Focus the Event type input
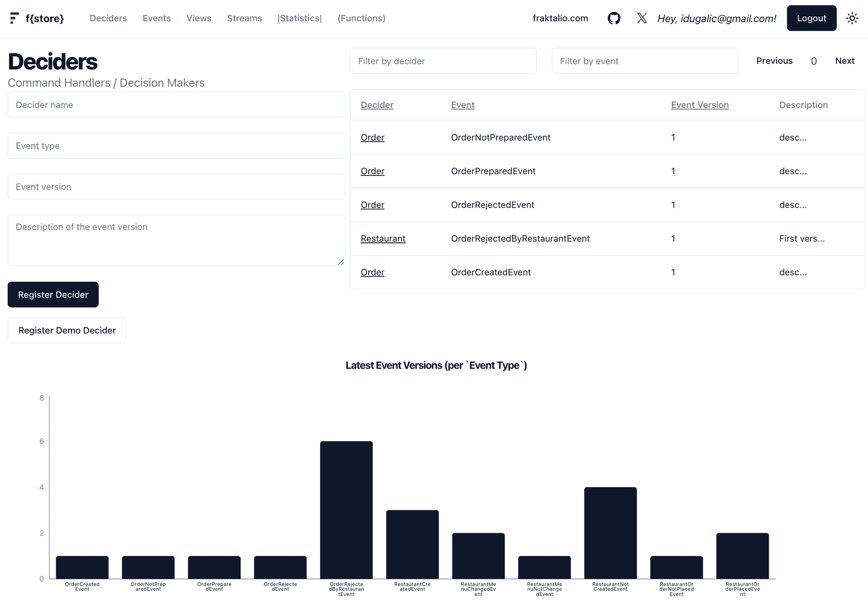Viewport: 868px width, 602px height. [x=176, y=146]
